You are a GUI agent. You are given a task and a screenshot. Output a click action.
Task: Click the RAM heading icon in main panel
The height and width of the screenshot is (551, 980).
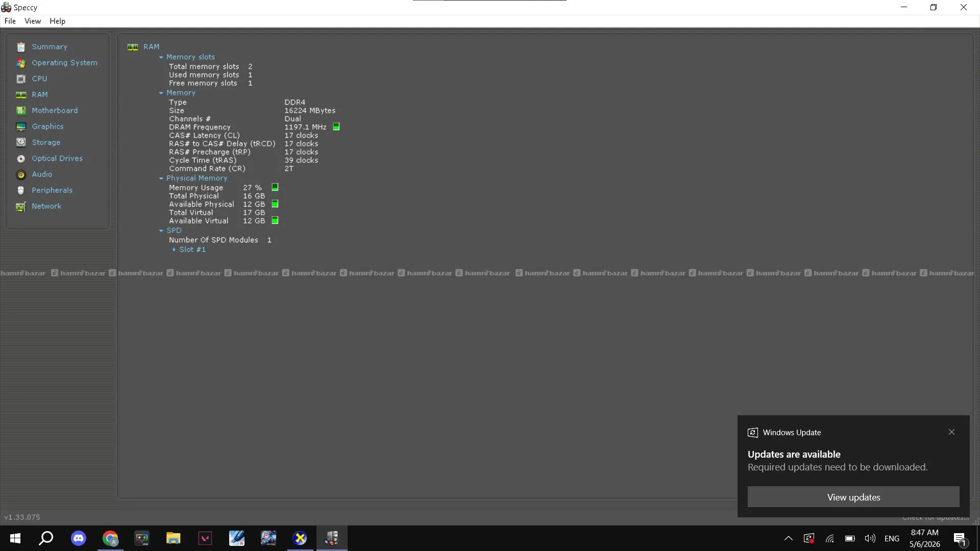(x=133, y=47)
